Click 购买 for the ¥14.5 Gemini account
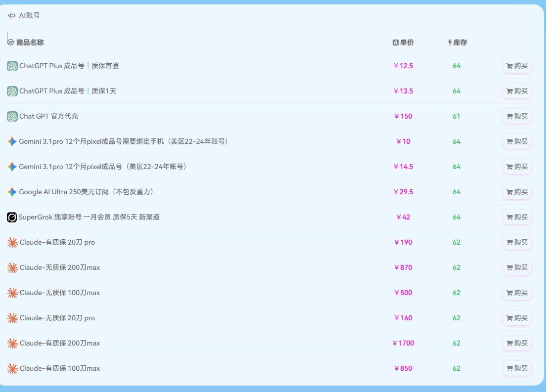Viewport: 546px width, 392px height. tap(517, 167)
